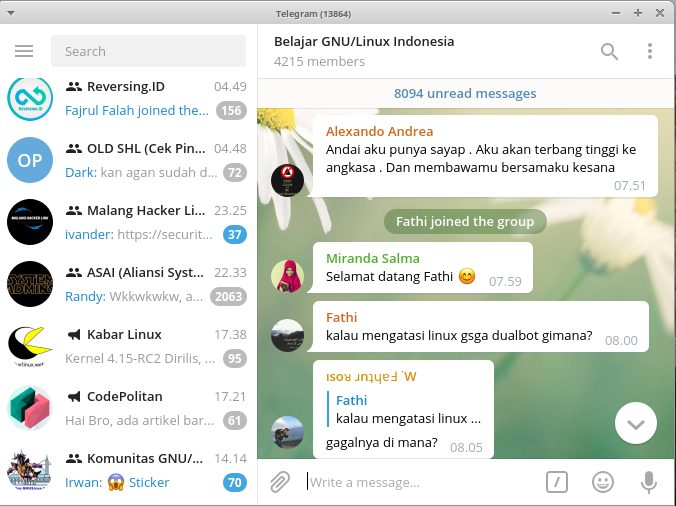Click Miranda Salma's avatar photo
Screen dimensions: 676x506
(287, 276)
